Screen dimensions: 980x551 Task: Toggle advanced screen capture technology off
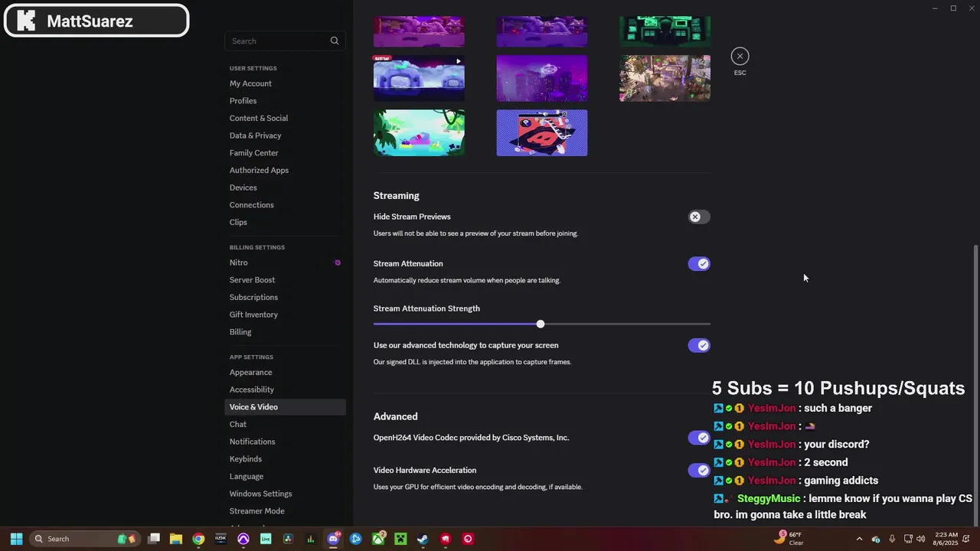[x=699, y=345]
